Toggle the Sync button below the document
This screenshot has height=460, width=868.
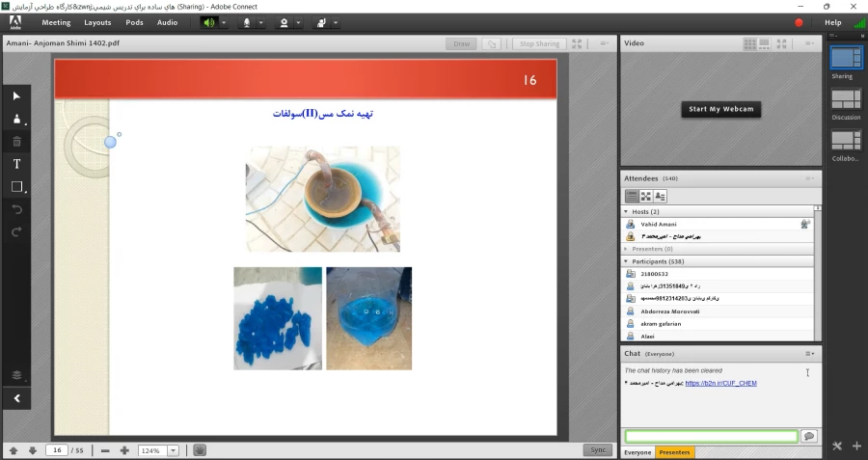[x=598, y=450]
